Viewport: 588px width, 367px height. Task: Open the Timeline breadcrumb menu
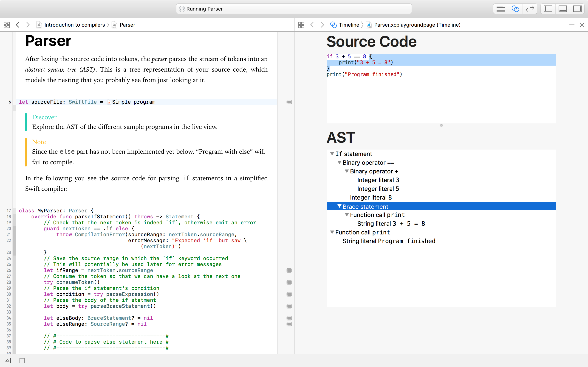pos(349,25)
